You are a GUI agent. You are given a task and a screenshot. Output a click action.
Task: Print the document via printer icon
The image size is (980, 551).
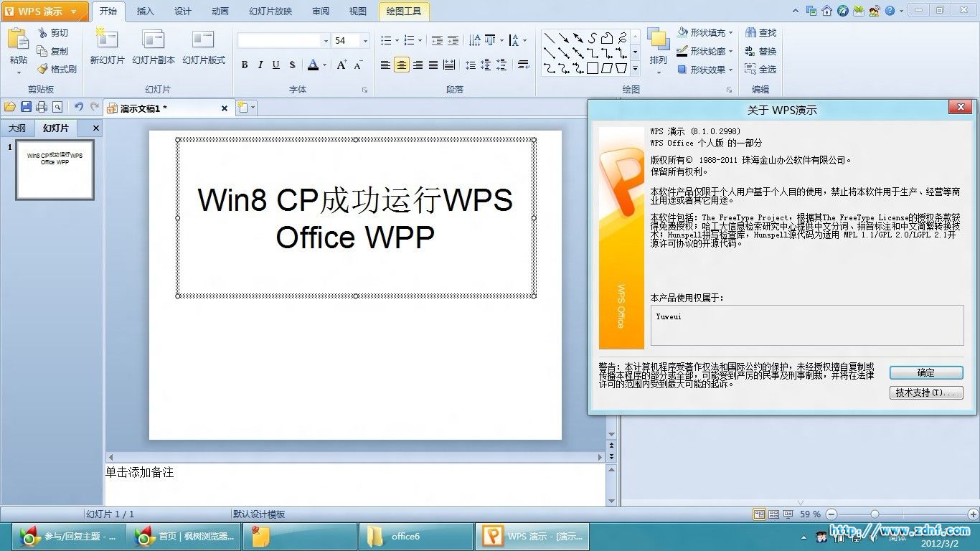pos(42,108)
